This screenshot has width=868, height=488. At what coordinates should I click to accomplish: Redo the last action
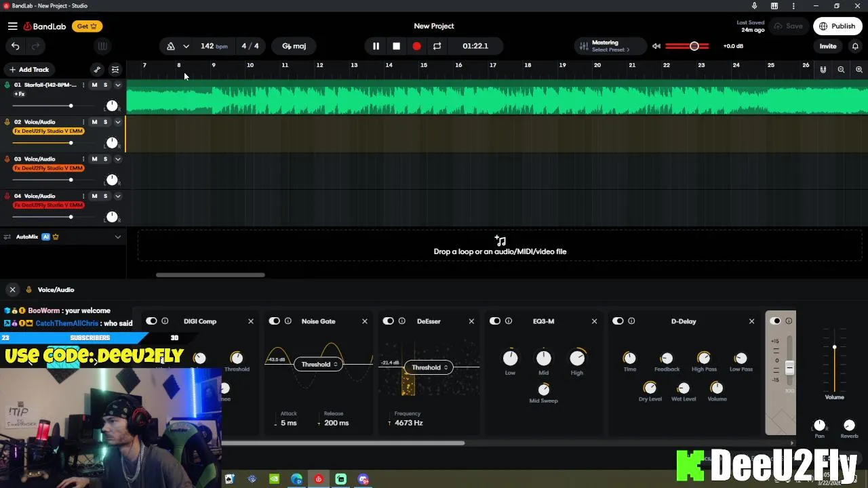point(35,46)
